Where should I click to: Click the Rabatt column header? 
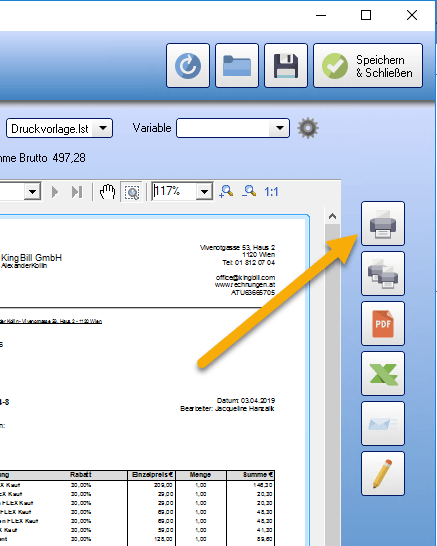pos(80,475)
